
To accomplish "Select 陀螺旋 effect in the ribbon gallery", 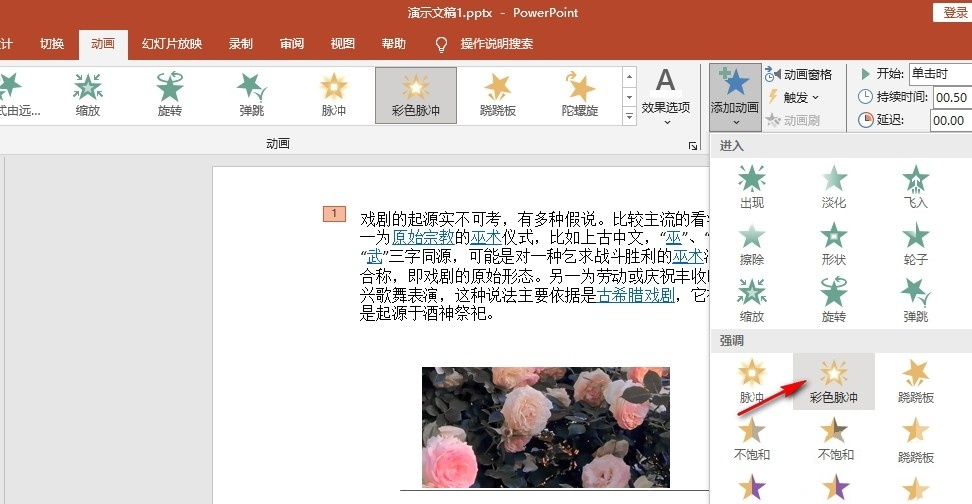I will pyautogui.click(x=580, y=95).
